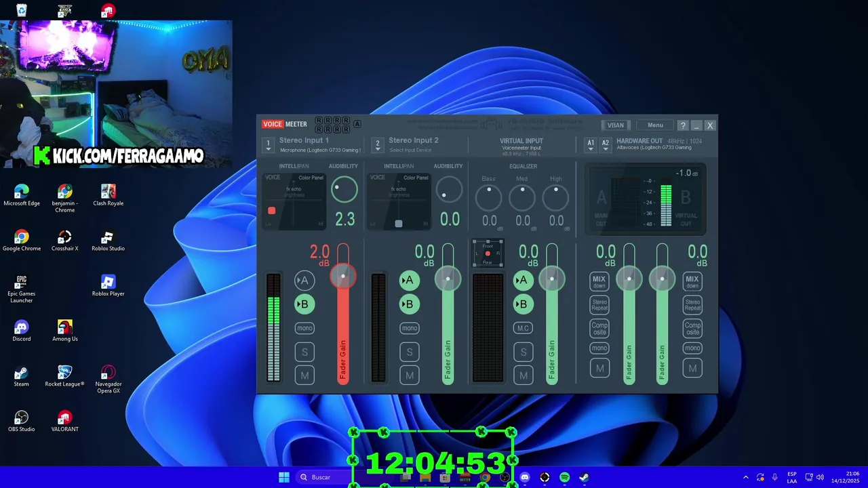The height and width of the screenshot is (488, 868).
Task: Enable Mix down on bus B
Action: coord(692,282)
